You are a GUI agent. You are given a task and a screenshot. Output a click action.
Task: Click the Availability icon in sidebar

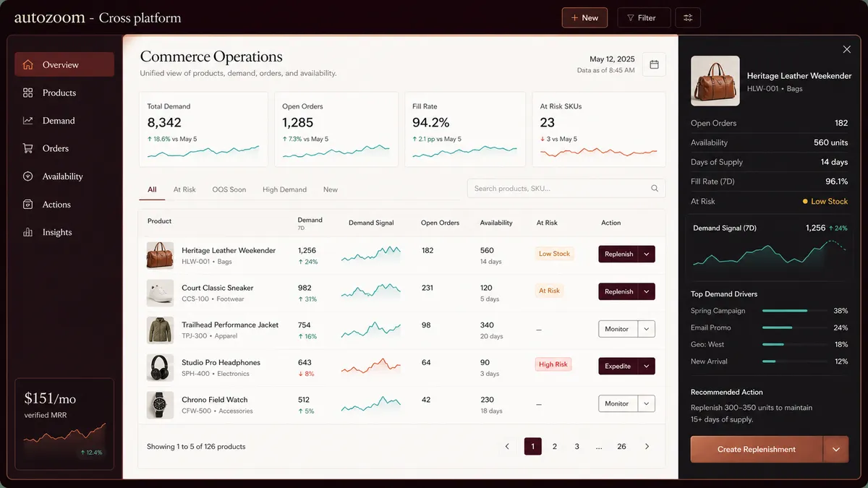tap(28, 176)
